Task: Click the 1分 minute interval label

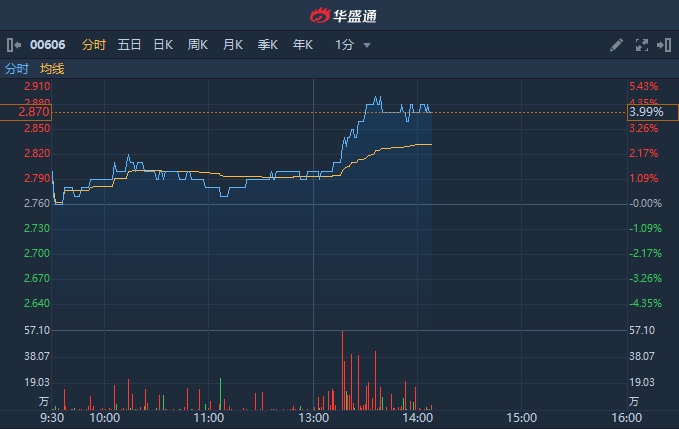Action: tap(344, 45)
